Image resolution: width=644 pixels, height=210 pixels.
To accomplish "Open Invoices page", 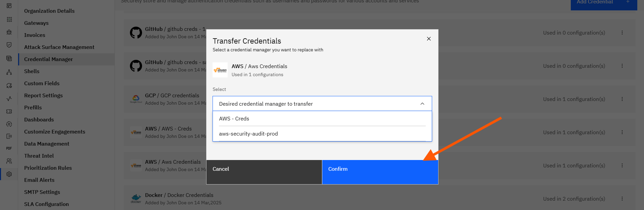I will [x=35, y=35].
